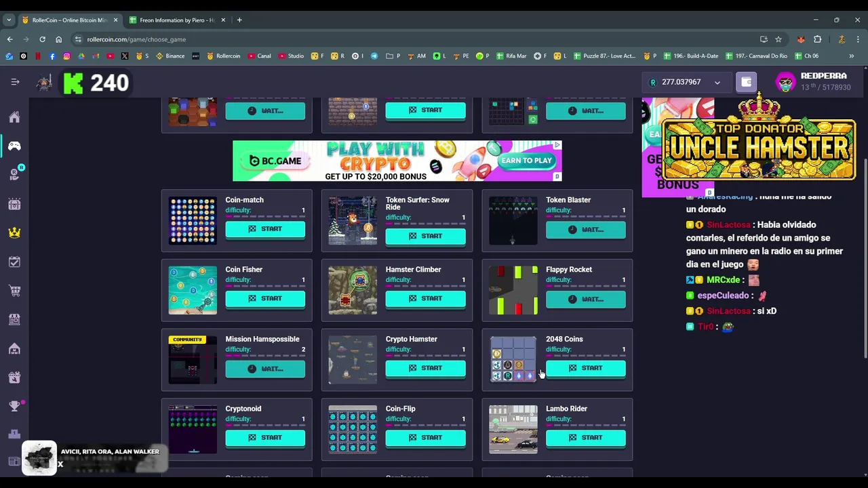Open the treasure chest sidebar icon

point(14,204)
